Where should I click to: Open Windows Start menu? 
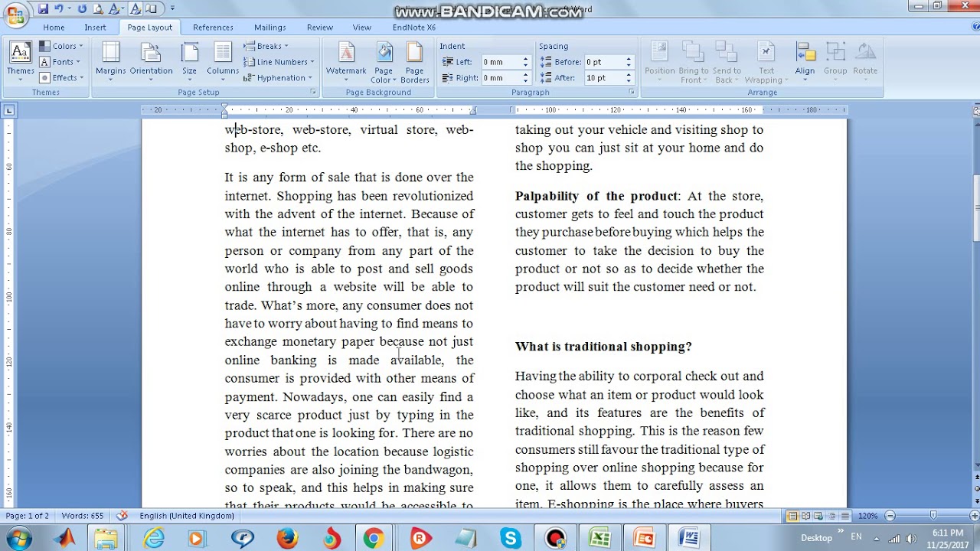click(17, 538)
